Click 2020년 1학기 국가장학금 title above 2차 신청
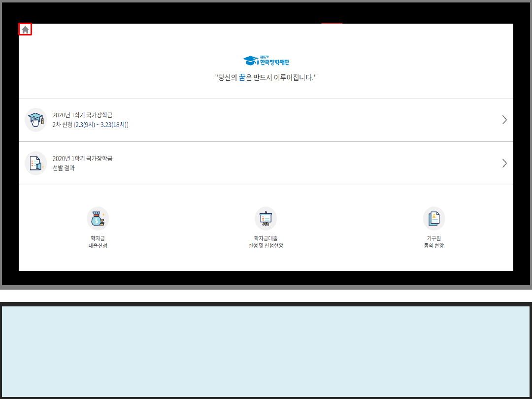The width and height of the screenshot is (532, 399). (82, 115)
